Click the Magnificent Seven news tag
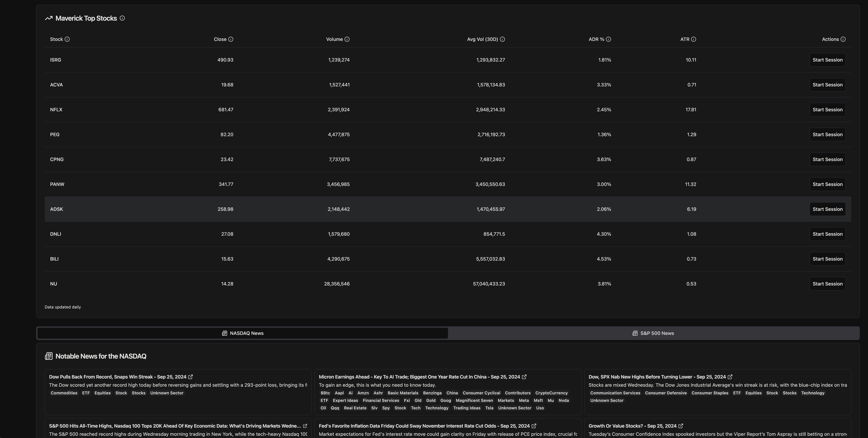868x438 pixels. [474, 400]
